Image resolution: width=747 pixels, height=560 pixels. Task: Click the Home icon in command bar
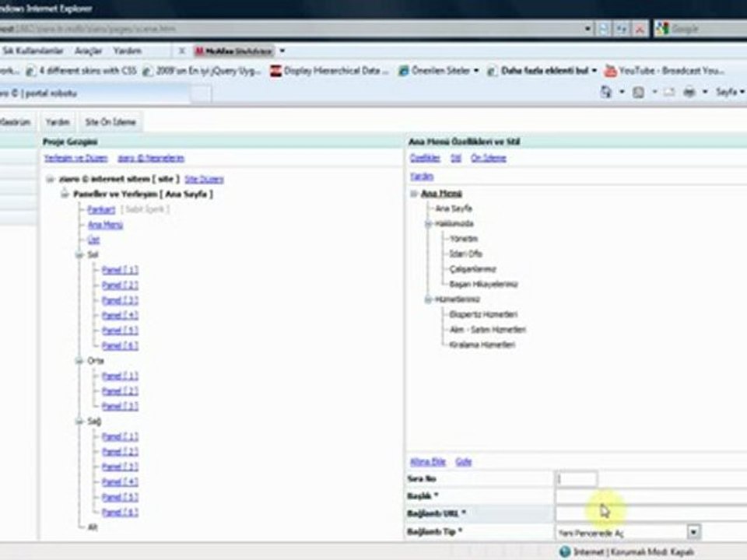click(x=606, y=92)
